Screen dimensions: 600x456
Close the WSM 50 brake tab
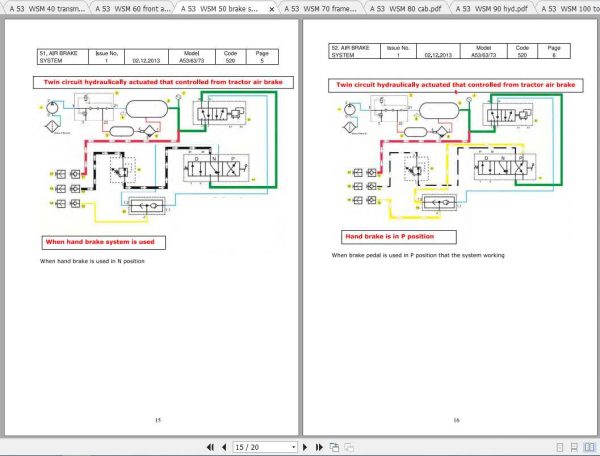coord(272,9)
